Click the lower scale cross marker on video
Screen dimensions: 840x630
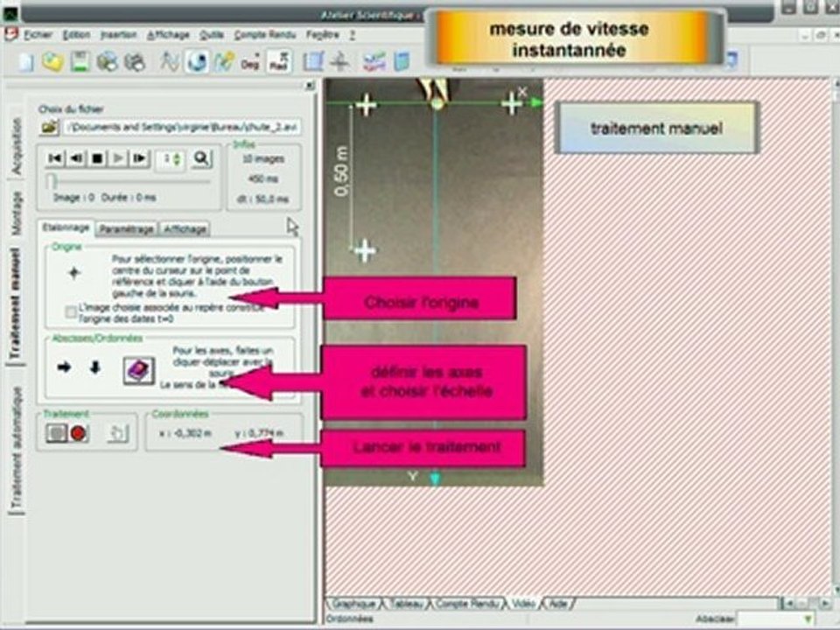click(366, 250)
